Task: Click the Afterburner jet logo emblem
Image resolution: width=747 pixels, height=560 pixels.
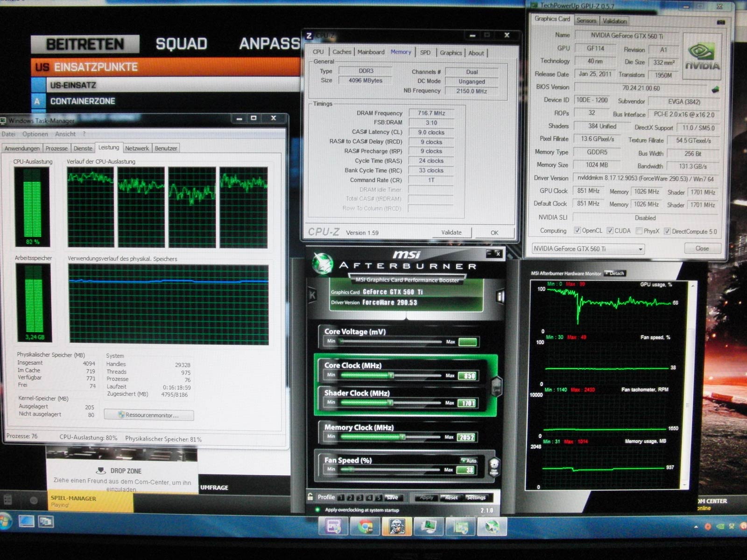Action: tap(322, 264)
